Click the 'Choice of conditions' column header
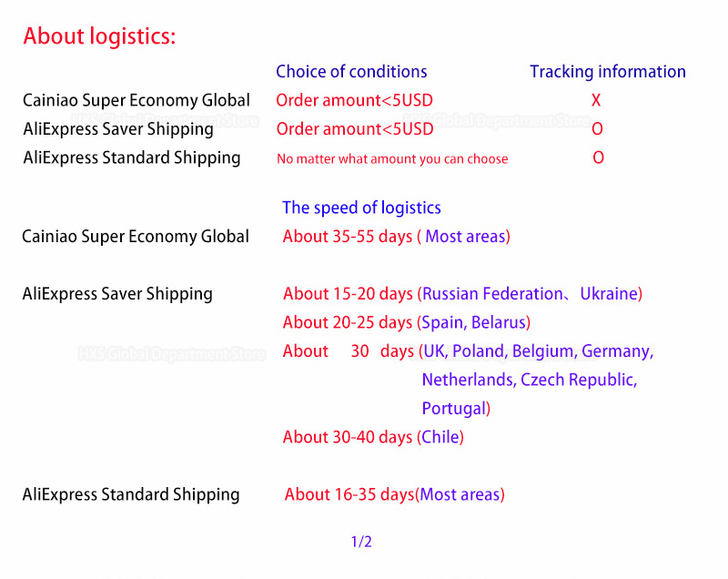728x579 pixels. [351, 72]
